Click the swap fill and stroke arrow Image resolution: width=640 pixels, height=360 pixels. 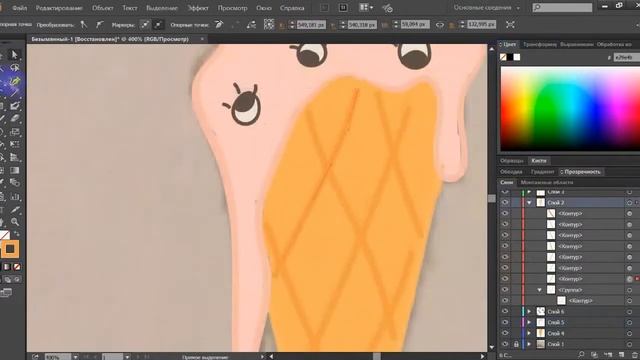tap(17, 233)
